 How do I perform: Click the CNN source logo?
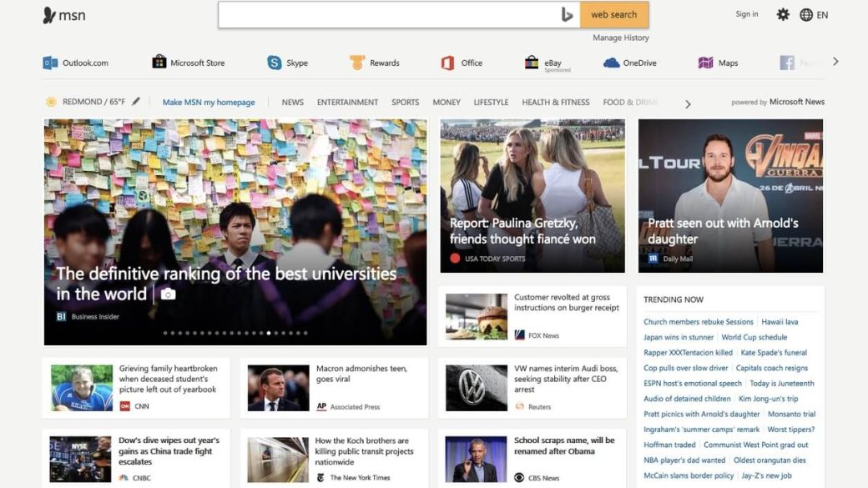point(124,406)
